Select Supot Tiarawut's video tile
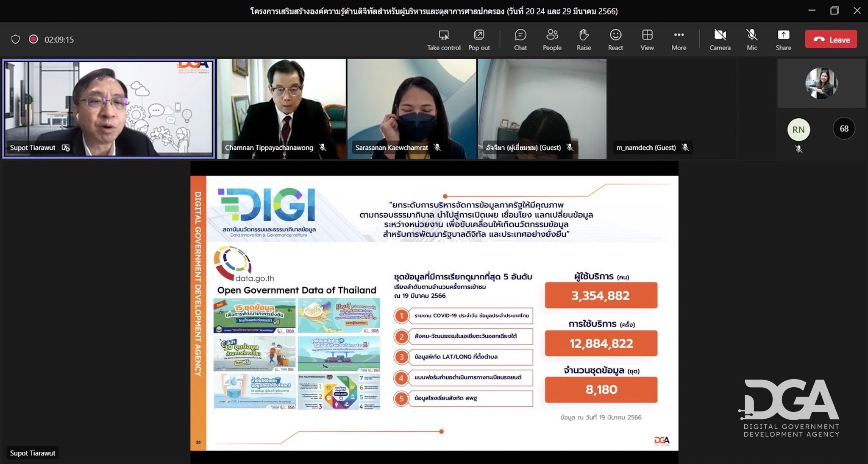The height and width of the screenshot is (464, 868). tap(108, 109)
